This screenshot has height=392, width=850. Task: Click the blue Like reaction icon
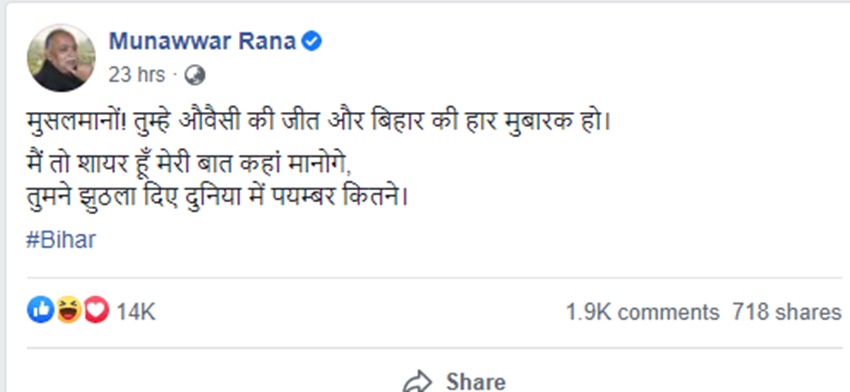coord(41,310)
